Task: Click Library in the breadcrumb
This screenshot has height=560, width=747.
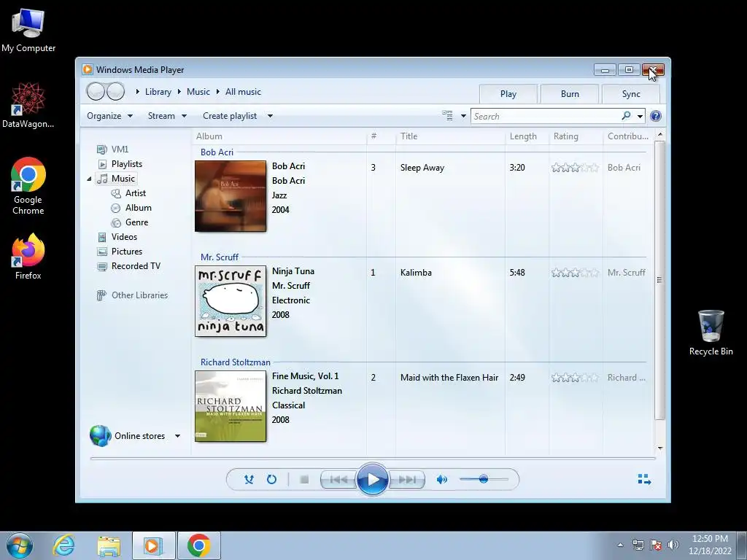Action: click(158, 92)
